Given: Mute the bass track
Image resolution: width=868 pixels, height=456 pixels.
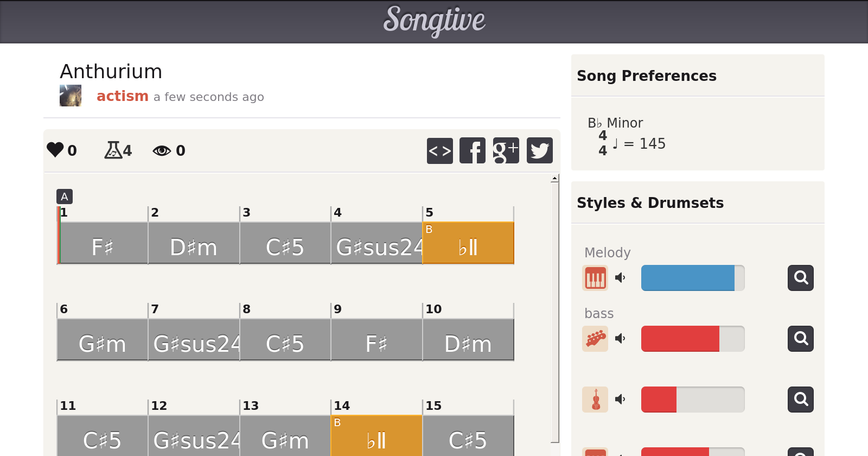Looking at the screenshot, I should tap(620, 339).
